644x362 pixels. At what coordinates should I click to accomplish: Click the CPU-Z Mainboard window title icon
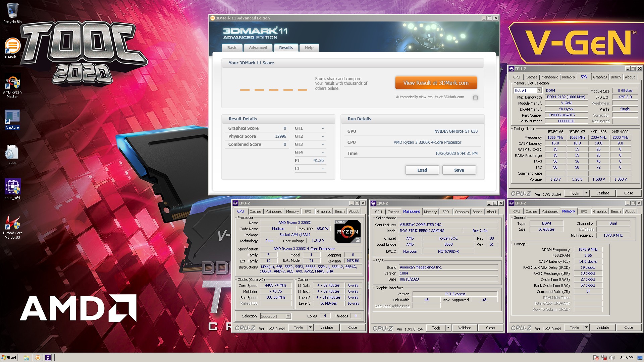373,203
